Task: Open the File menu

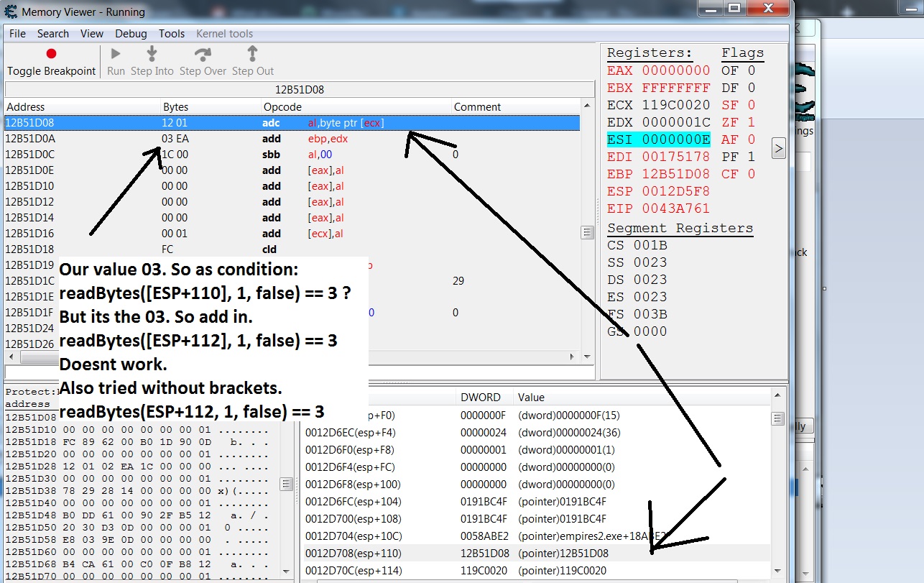Action: tap(17, 34)
